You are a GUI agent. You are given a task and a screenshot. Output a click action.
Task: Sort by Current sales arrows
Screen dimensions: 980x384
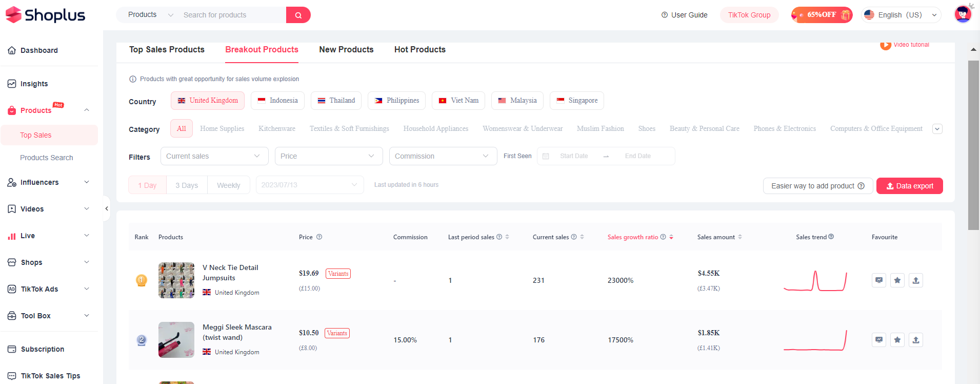point(582,237)
